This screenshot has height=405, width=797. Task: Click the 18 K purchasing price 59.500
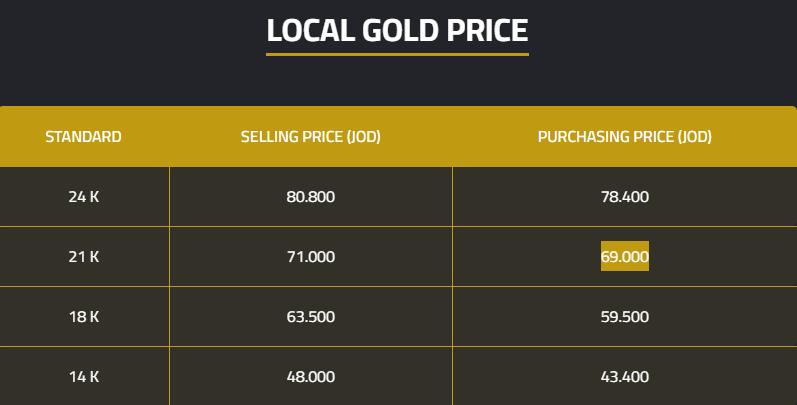point(624,317)
